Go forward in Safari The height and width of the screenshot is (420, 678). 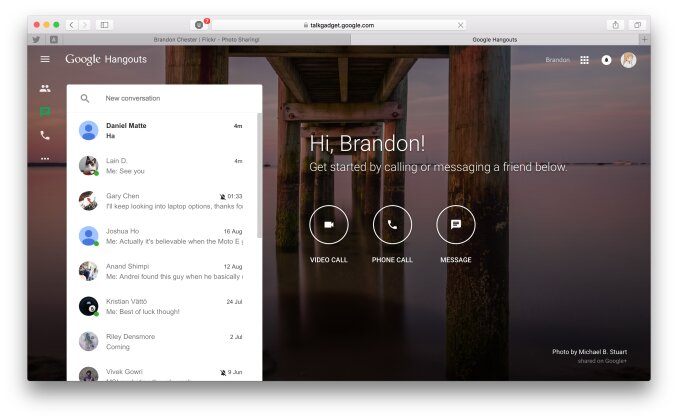point(85,25)
